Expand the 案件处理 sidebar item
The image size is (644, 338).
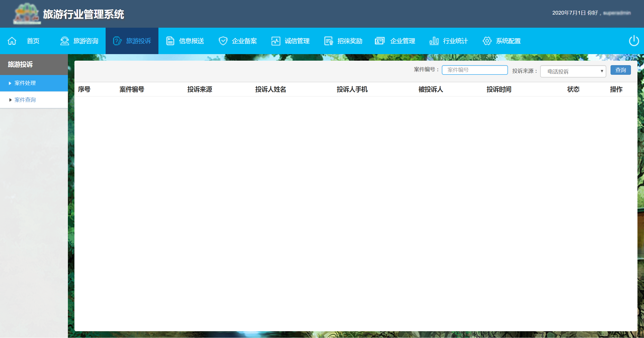click(25, 83)
